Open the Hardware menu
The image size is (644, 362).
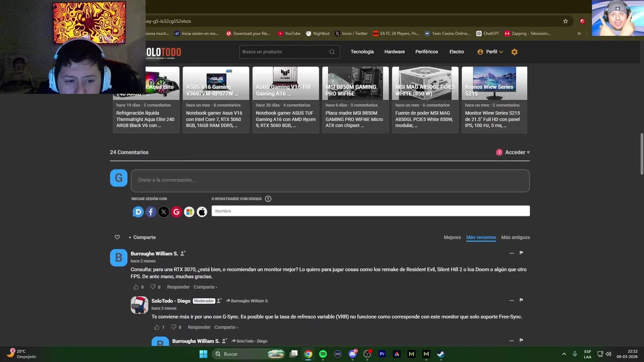point(394,52)
